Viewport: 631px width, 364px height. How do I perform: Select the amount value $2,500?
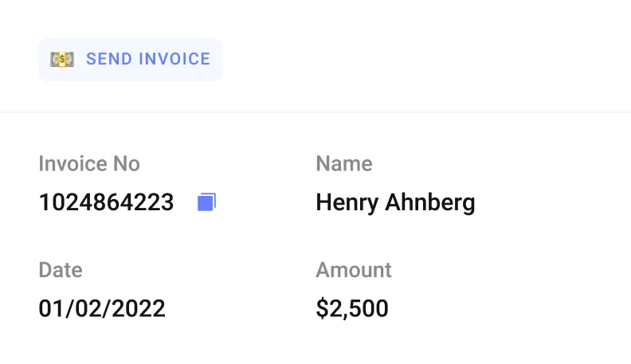352,308
